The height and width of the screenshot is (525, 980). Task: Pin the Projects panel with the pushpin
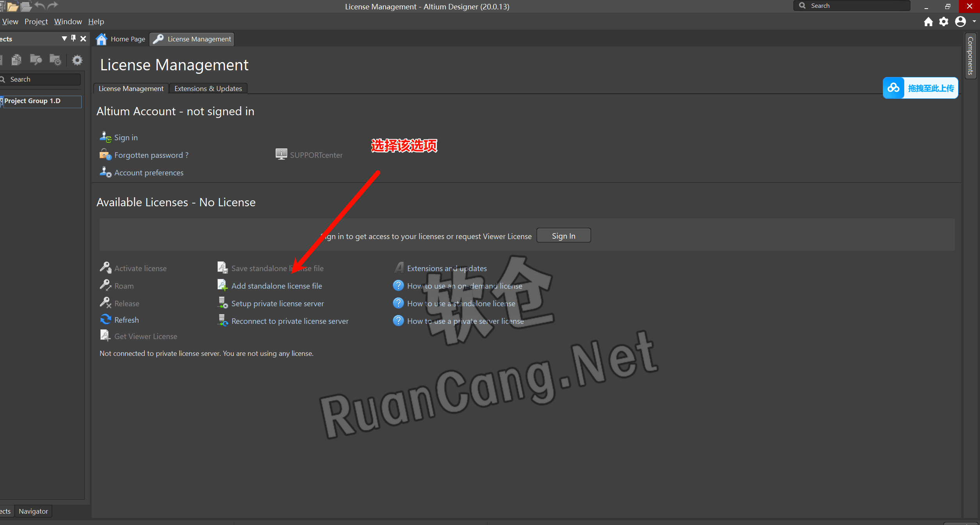(x=73, y=38)
